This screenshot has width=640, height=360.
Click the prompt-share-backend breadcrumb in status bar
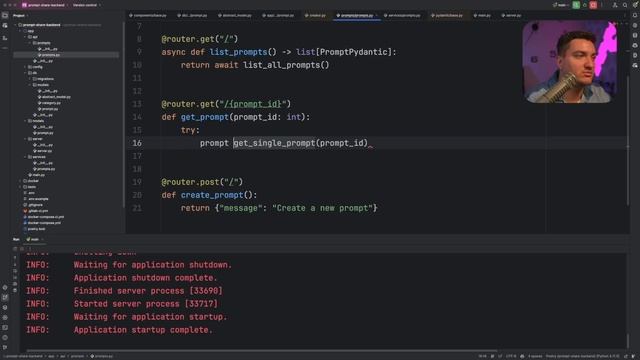coord(24,356)
